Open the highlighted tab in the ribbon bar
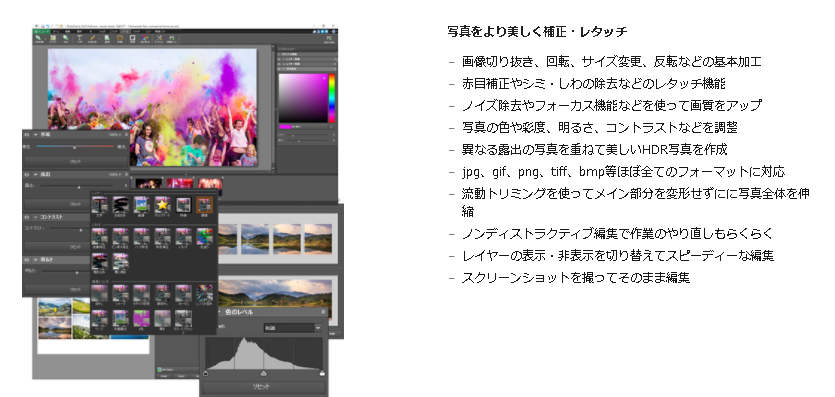Image resolution: width=835 pixels, height=397 pixels. [124, 31]
